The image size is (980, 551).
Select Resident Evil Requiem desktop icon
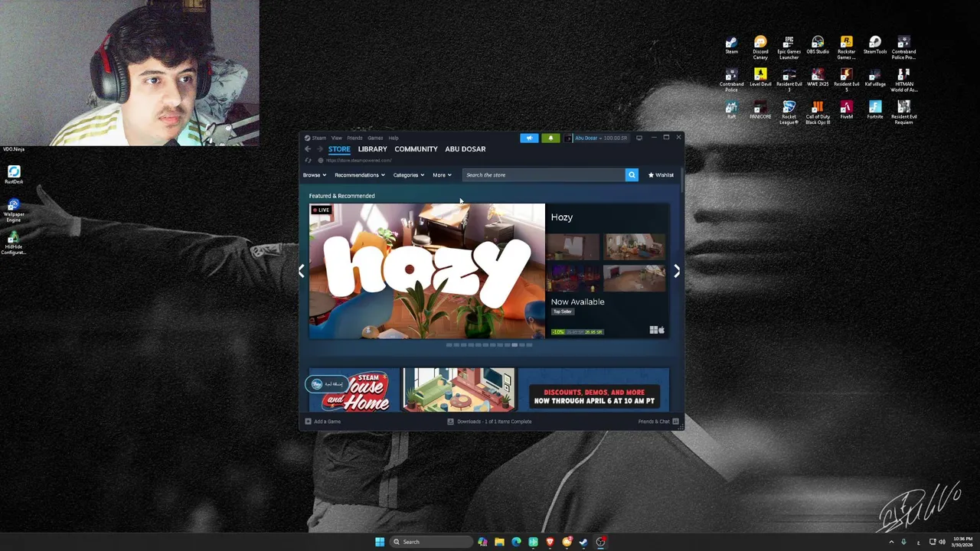903,112
